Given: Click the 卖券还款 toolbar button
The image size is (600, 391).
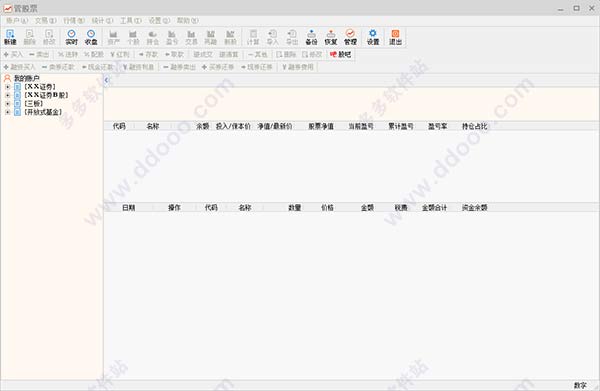Looking at the screenshot, I should click(x=58, y=67).
